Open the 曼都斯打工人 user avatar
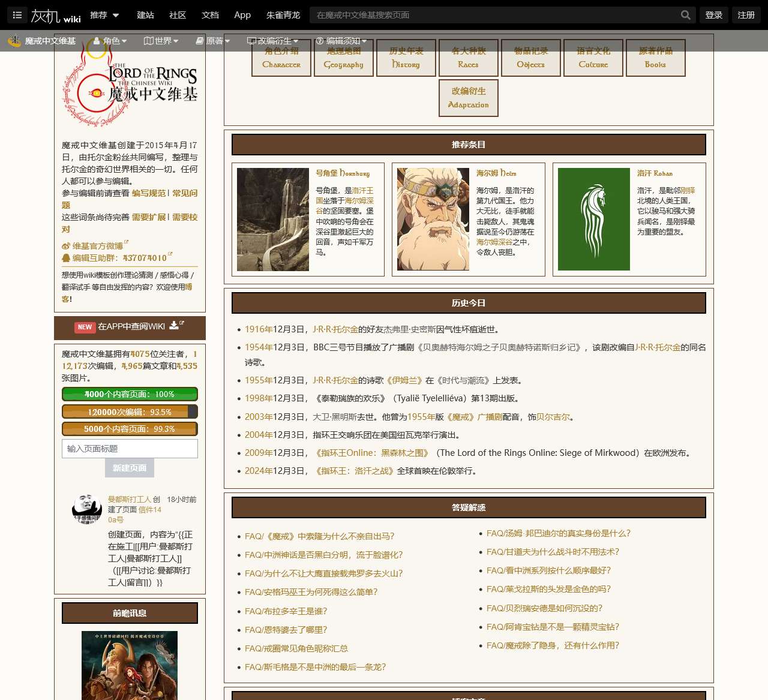Image resolution: width=768 pixels, height=700 pixels. [86, 509]
